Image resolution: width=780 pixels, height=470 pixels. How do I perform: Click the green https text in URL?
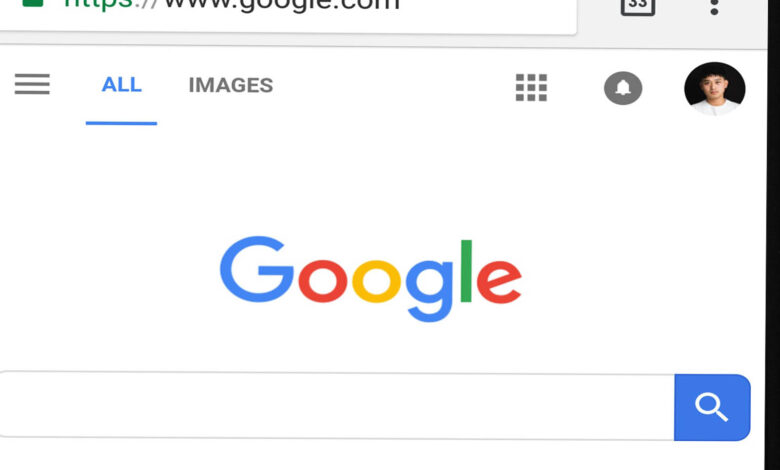(98, 4)
